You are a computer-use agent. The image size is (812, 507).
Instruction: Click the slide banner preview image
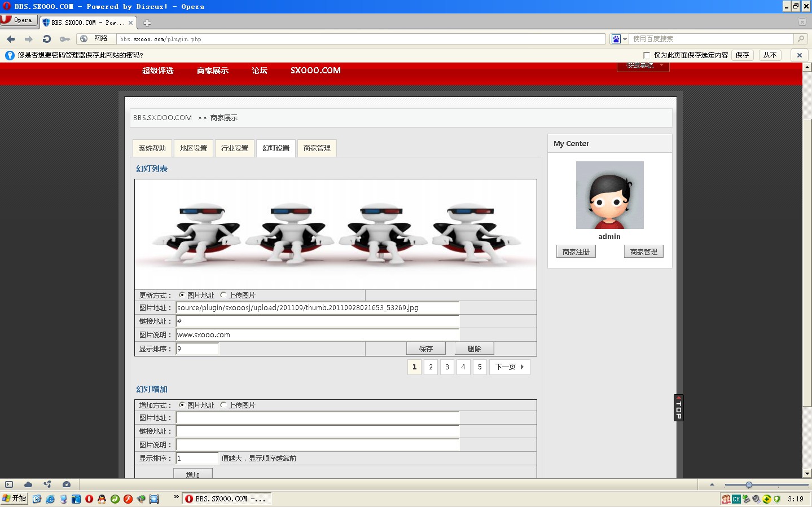[x=336, y=235]
